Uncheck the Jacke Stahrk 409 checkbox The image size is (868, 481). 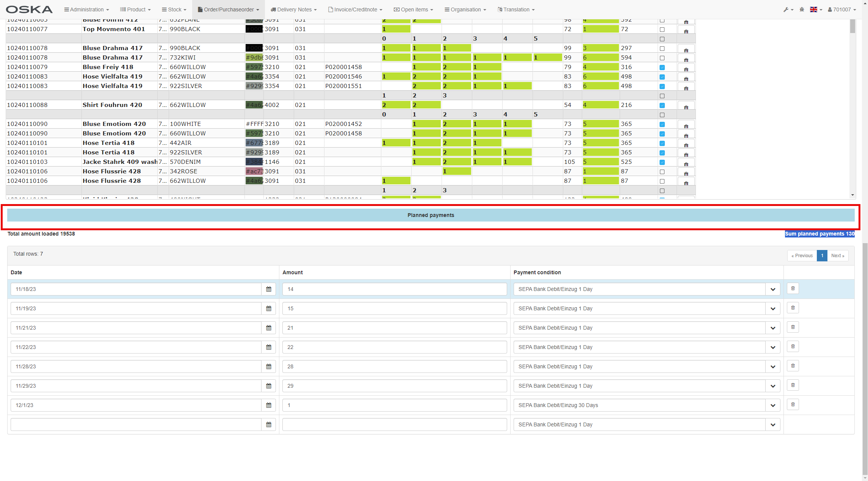662,162
